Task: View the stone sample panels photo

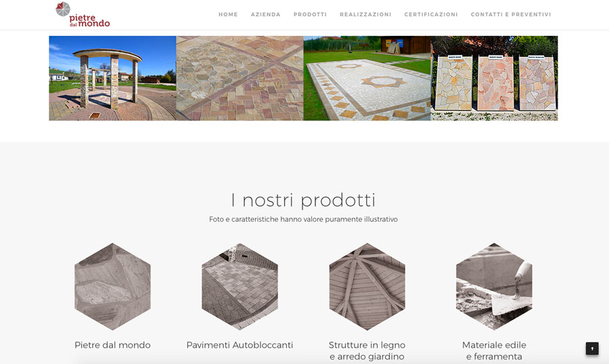Action: pyautogui.click(x=495, y=78)
